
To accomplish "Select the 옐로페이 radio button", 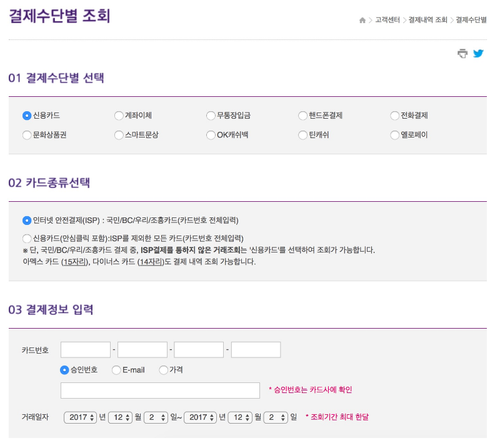I will click(394, 136).
